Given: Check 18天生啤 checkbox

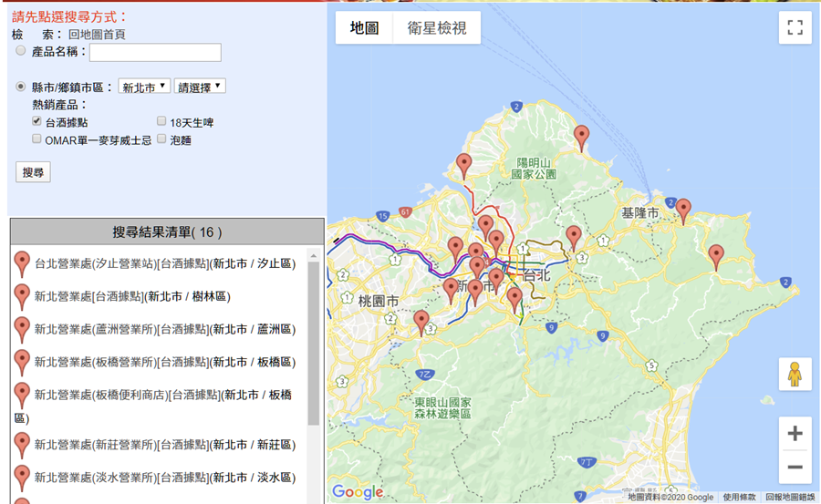Looking at the screenshot, I should tap(161, 121).
